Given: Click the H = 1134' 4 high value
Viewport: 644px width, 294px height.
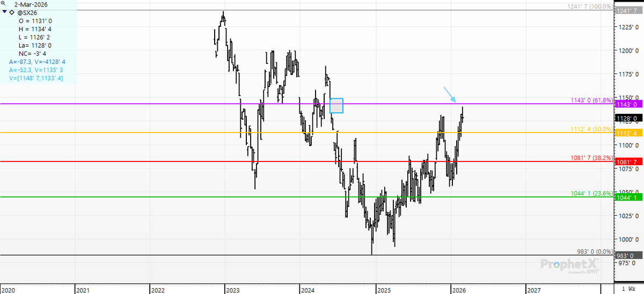Looking at the screenshot, I should [35, 28].
